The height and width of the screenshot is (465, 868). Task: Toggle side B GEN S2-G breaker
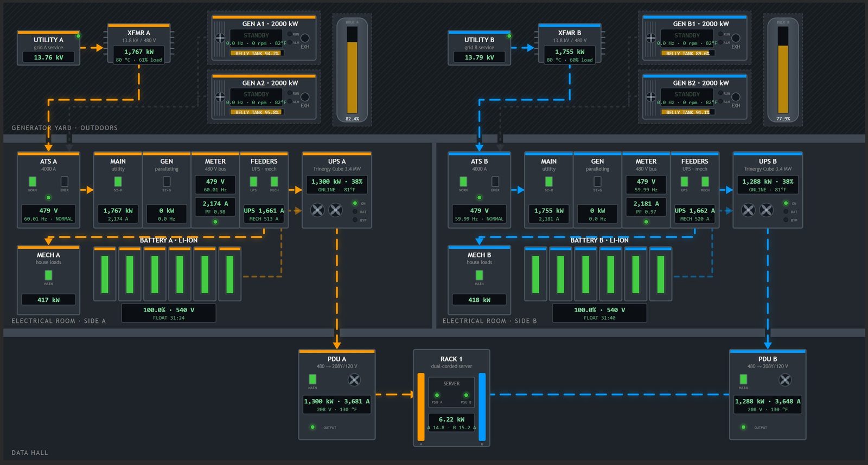coord(597,182)
